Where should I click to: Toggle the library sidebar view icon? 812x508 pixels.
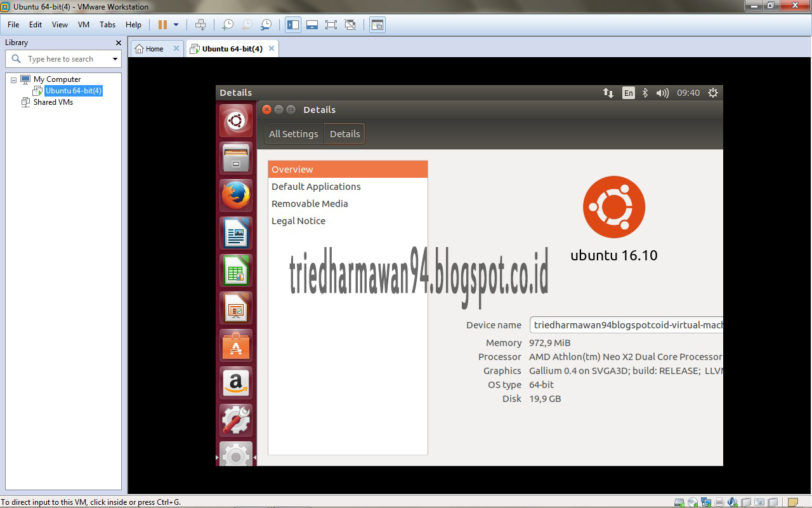click(x=293, y=25)
